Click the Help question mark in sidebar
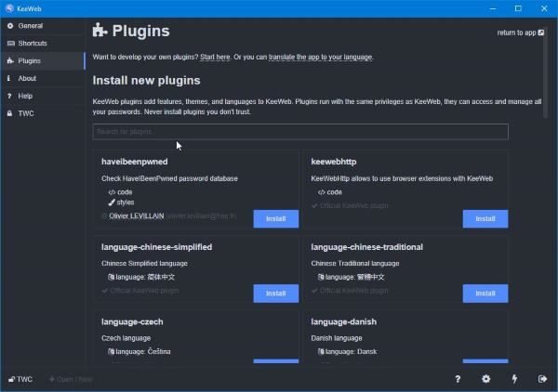Image resolution: width=558 pixels, height=392 pixels. click(x=9, y=96)
